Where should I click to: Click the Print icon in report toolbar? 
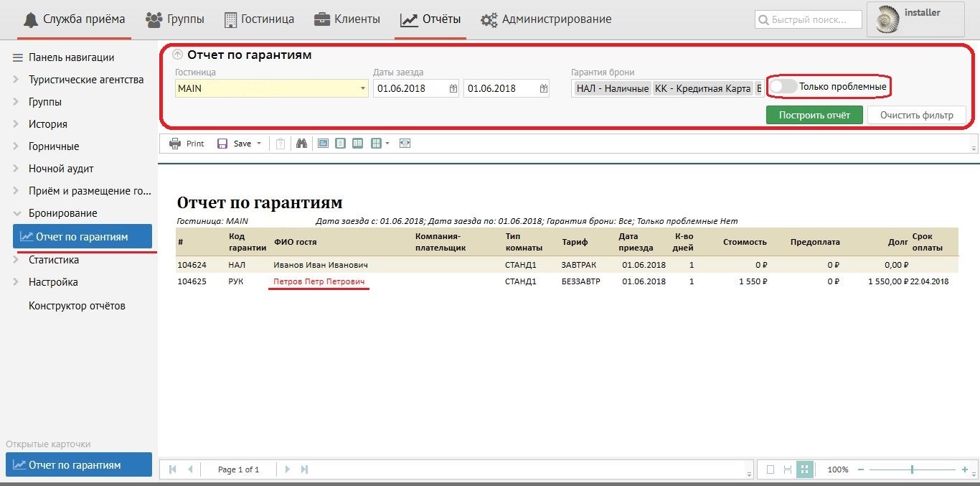pos(175,144)
